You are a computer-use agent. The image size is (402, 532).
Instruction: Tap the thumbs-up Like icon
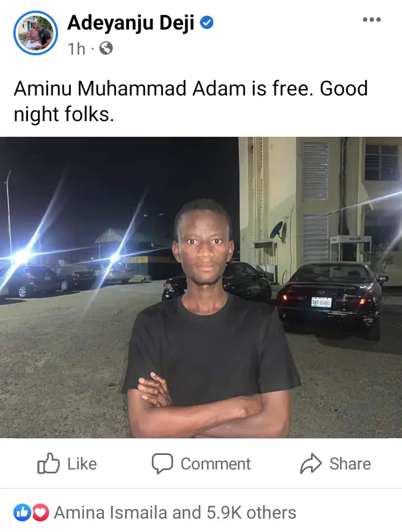coord(48,463)
